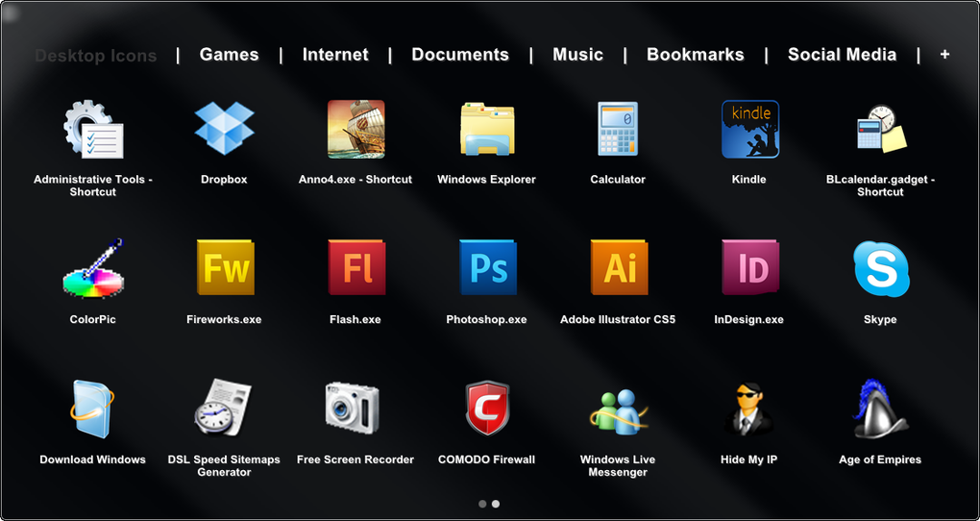Click the "Photoshop.exe" label text
The width and height of the screenshot is (980, 521).
click(x=486, y=319)
